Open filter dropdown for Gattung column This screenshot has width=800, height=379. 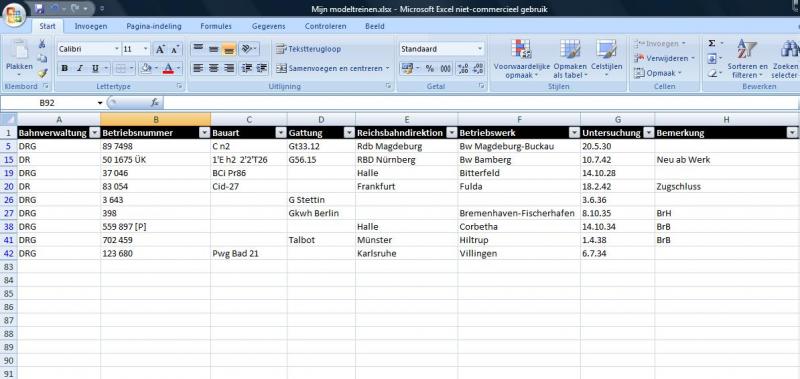click(349, 133)
